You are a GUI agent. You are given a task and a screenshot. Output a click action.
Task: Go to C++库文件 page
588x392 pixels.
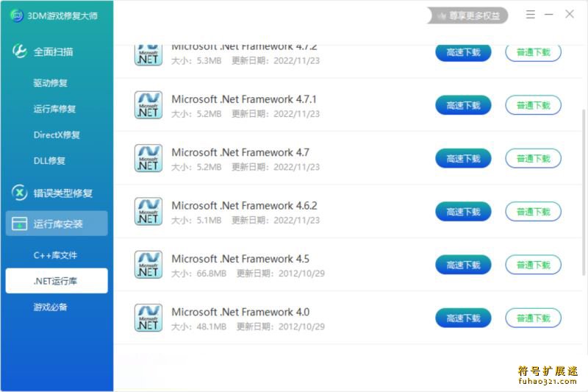pyautogui.click(x=56, y=255)
